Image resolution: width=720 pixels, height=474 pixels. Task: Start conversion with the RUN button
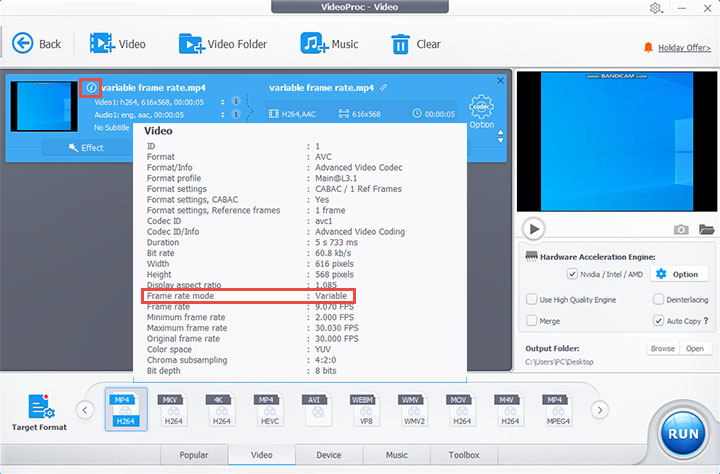[x=683, y=433]
